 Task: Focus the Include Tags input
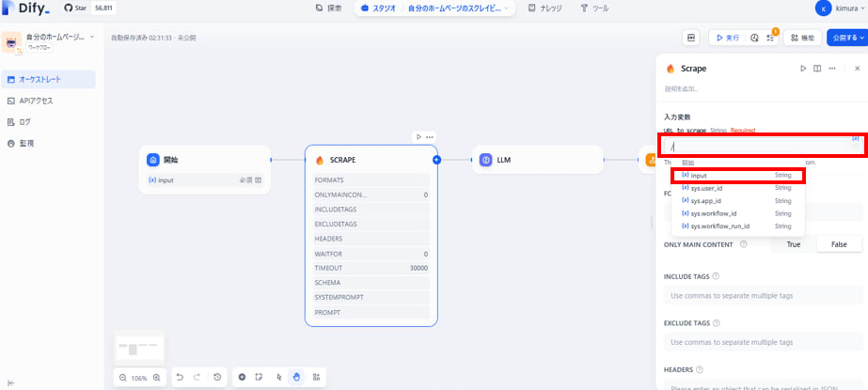pyautogui.click(x=764, y=295)
